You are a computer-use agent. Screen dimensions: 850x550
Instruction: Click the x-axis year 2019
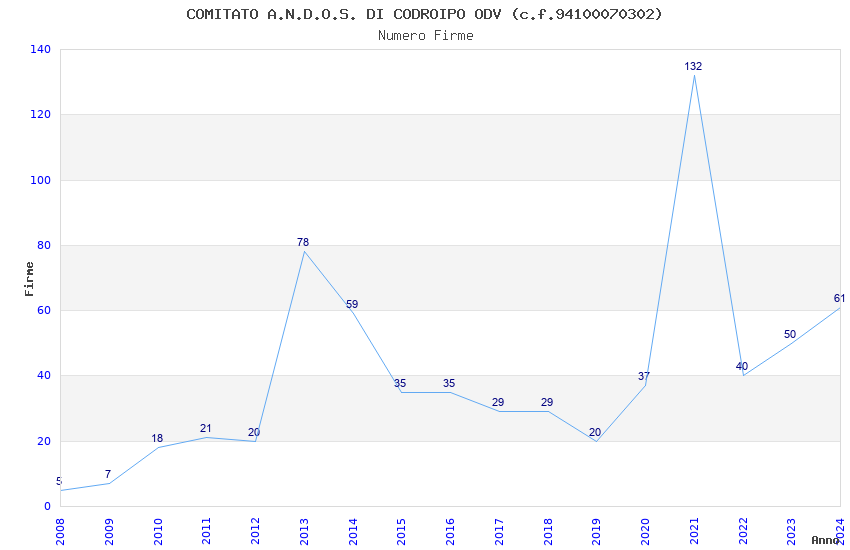[596, 531]
